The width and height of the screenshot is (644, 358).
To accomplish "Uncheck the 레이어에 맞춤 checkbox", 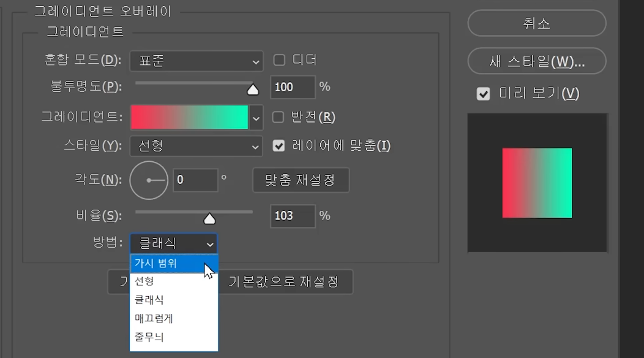I will coord(279,146).
